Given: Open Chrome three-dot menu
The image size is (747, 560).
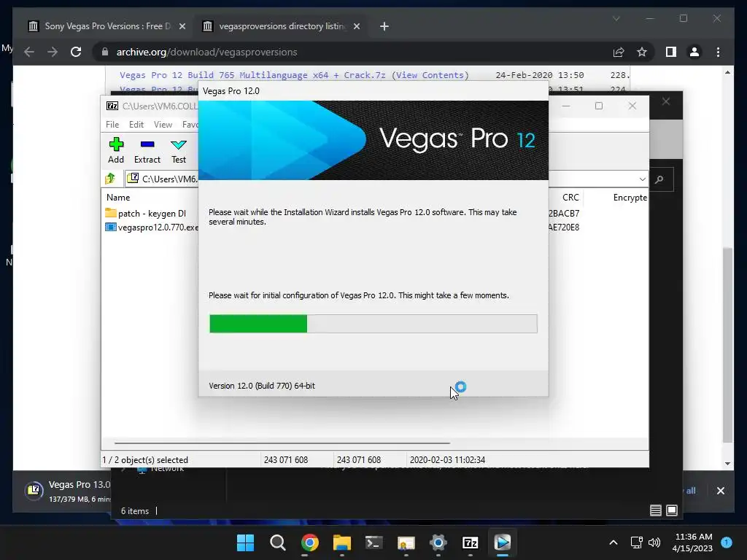Looking at the screenshot, I should click(x=718, y=52).
